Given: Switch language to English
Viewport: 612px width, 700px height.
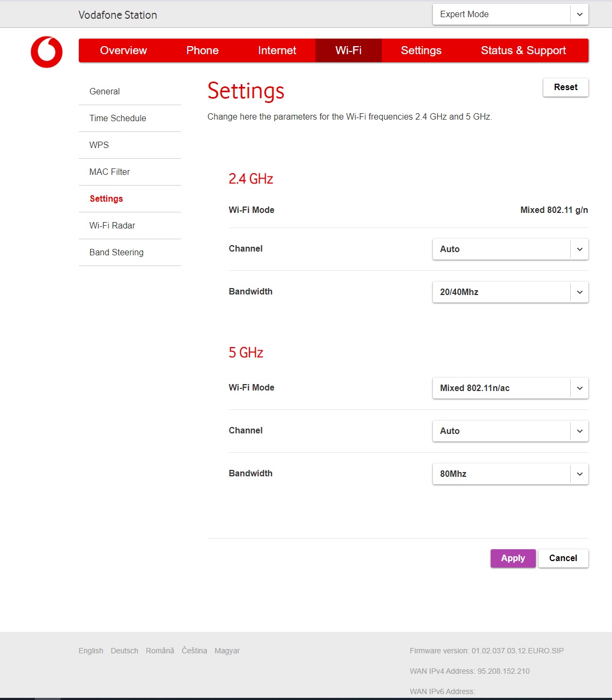Looking at the screenshot, I should pyautogui.click(x=91, y=651).
